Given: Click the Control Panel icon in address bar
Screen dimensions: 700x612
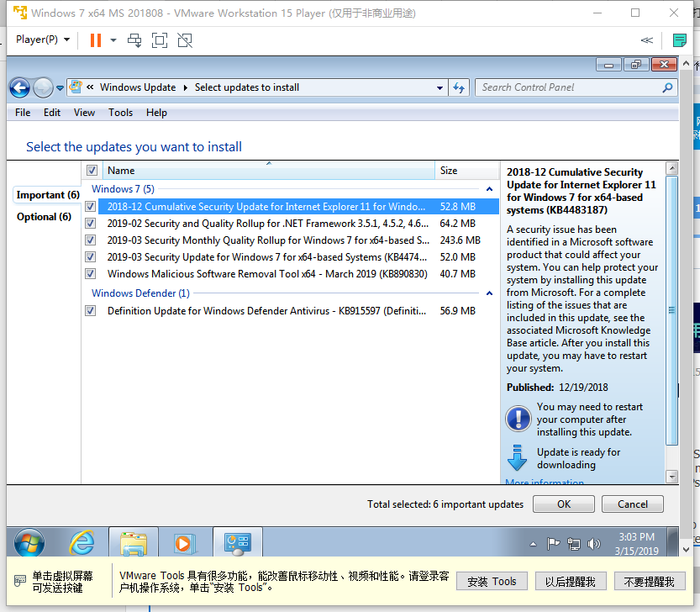Looking at the screenshot, I should click(x=76, y=87).
